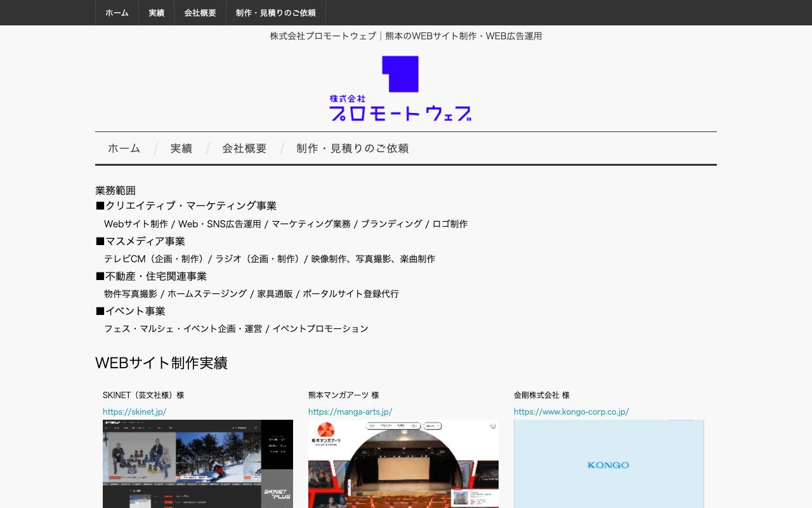This screenshot has height=508, width=812.
Task: Click the 熊本マンガアーツ 様 title
Action: point(343,395)
